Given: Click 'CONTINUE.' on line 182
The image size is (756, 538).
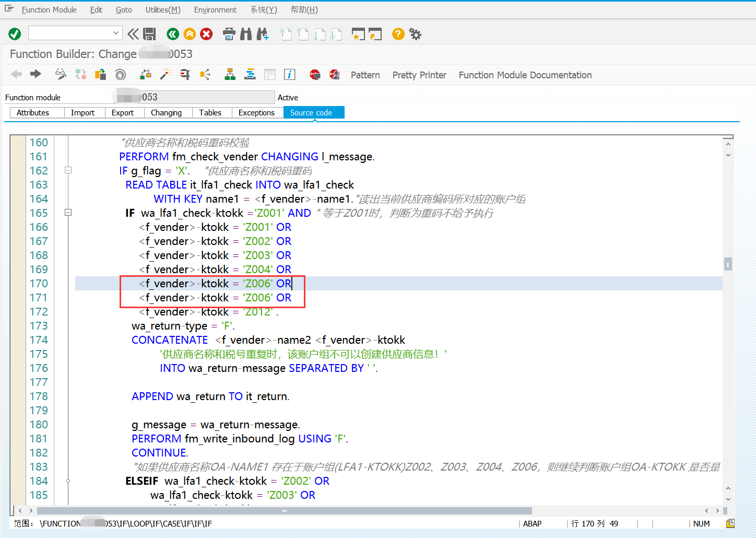Looking at the screenshot, I should [160, 453].
